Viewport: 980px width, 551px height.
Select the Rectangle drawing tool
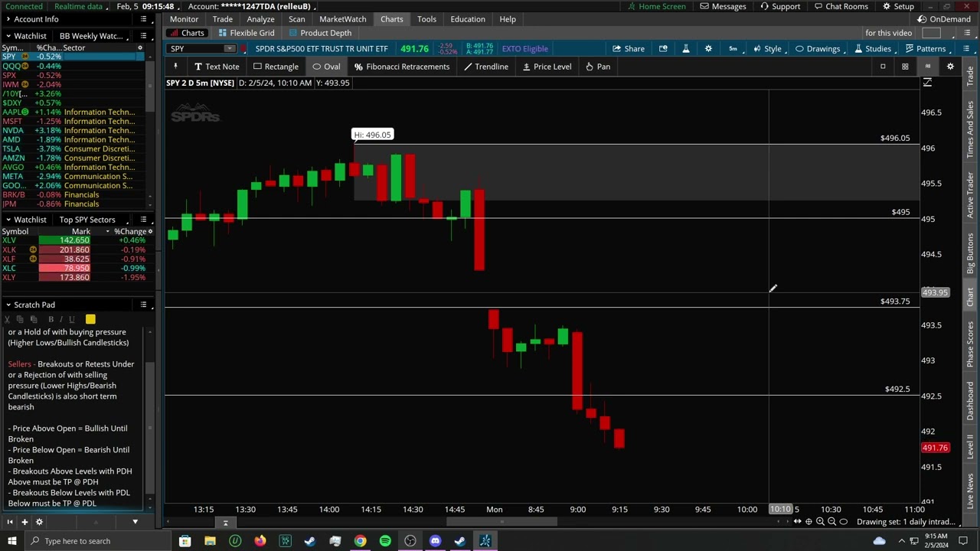click(x=276, y=67)
